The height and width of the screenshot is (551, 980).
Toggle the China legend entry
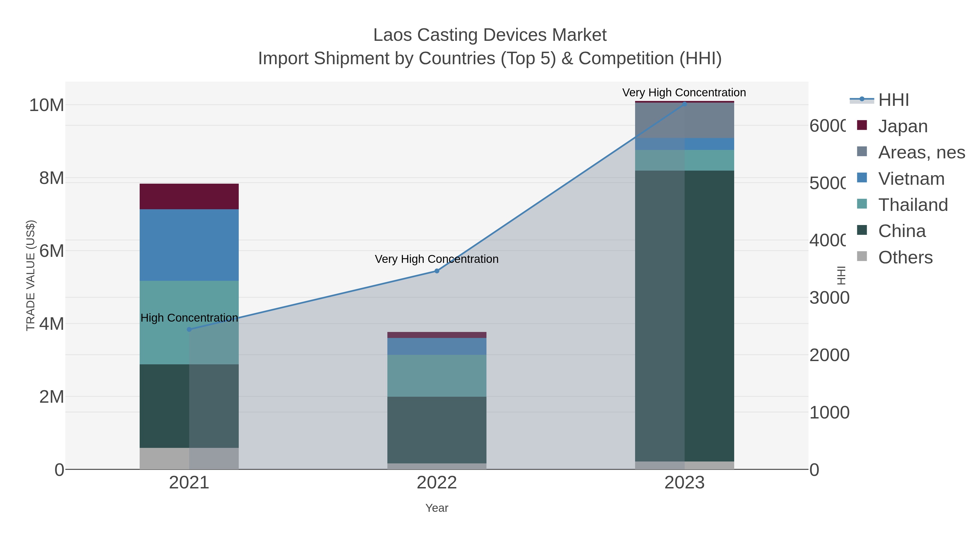coord(891,231)
